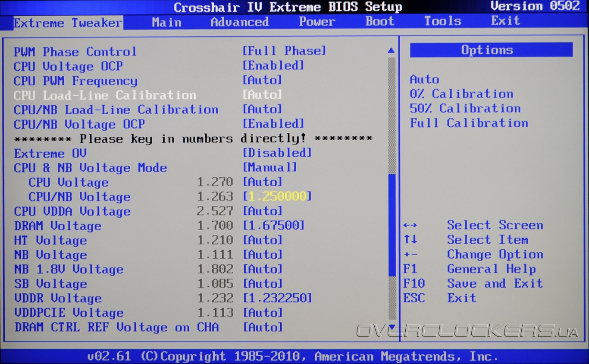Choose Full Calibration in the Options panel
589x364 pixels.
click(x=469, y=123)
